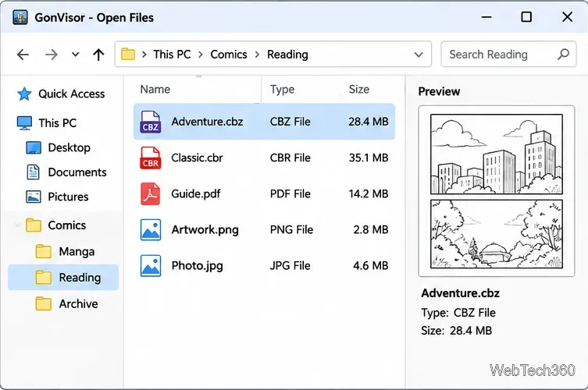This screenshot has height=390, width=588.
Task: Open Documents in the sidebar
Action: click(x=77, y=172)
